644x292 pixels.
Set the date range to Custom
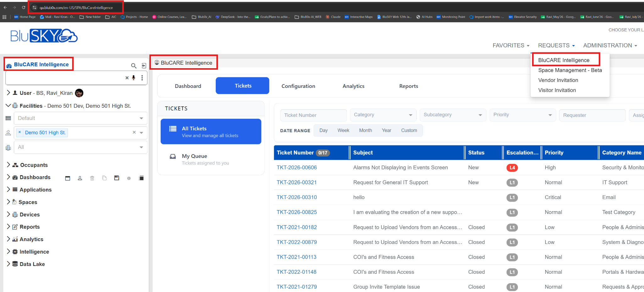point(409,130)
